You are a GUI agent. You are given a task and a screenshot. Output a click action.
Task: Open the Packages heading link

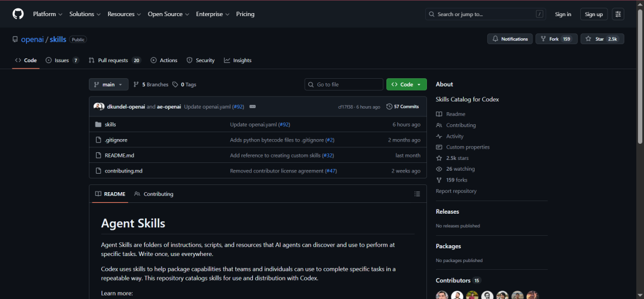click(x=448, y=246)
